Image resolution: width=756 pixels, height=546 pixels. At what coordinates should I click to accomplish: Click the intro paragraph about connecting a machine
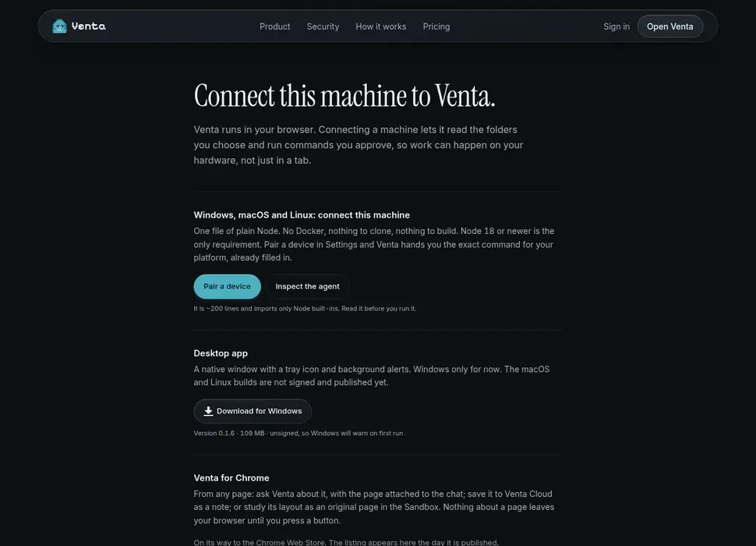pos(359,145)
